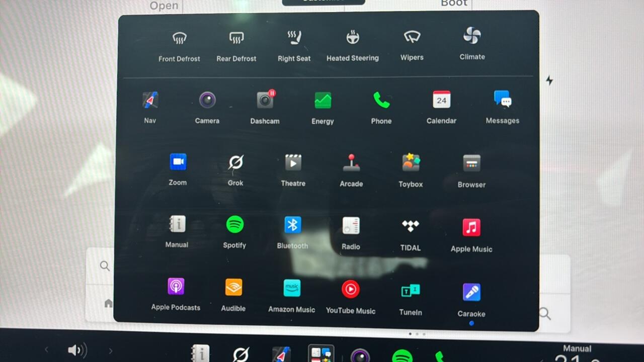Open the Calendar app
Screen dimensions: 644x362
441,107
